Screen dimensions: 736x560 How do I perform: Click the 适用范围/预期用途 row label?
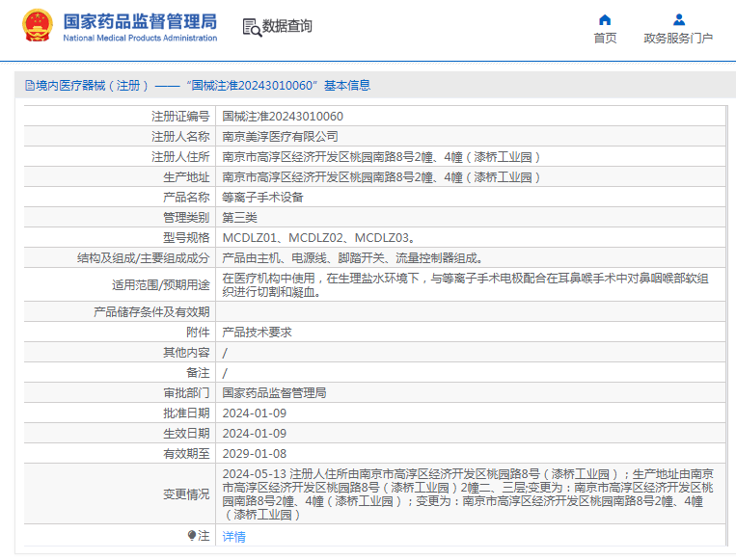click(x=160, y=285)
